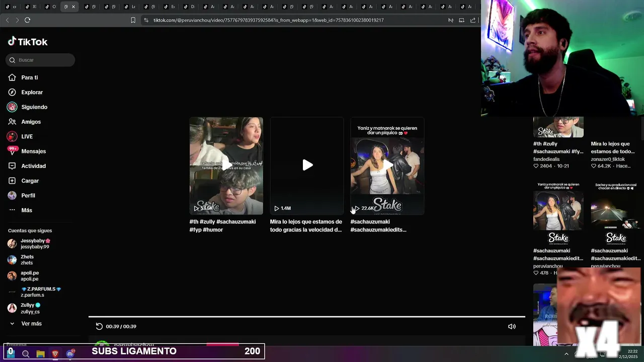This screenshot has width=644, height=362.
Task: Click the Actividad chat icon
Action: click(x=12, y=166)
